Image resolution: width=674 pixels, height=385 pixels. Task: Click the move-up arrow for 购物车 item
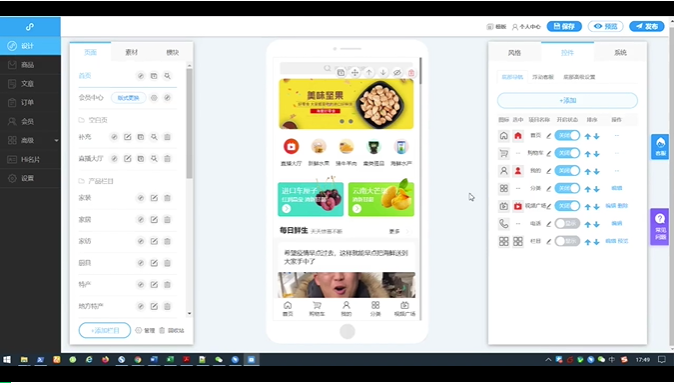(x=588, y=154)
